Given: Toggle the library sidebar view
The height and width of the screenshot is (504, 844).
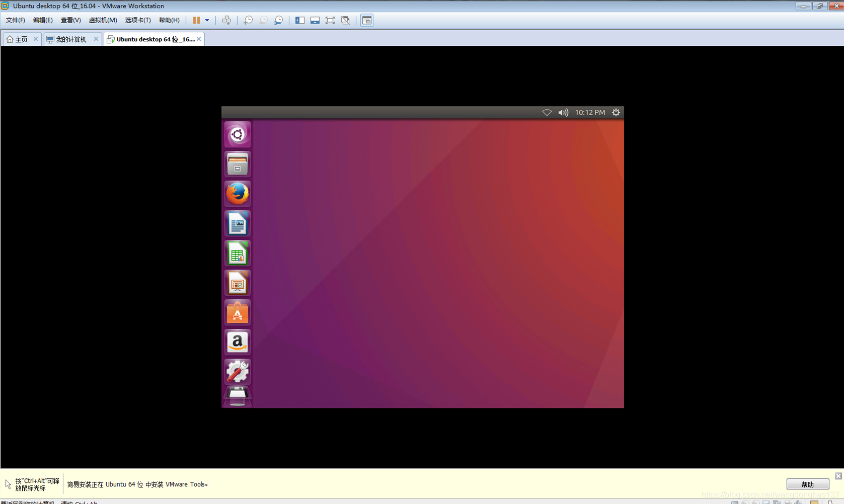Looking at the screenshot, I should coord(300,20).
